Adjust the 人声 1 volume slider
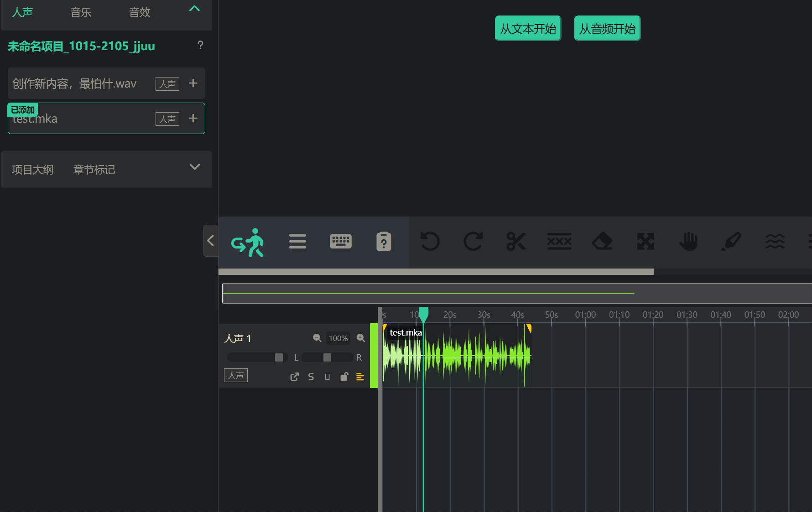 (x=279, y=357)
